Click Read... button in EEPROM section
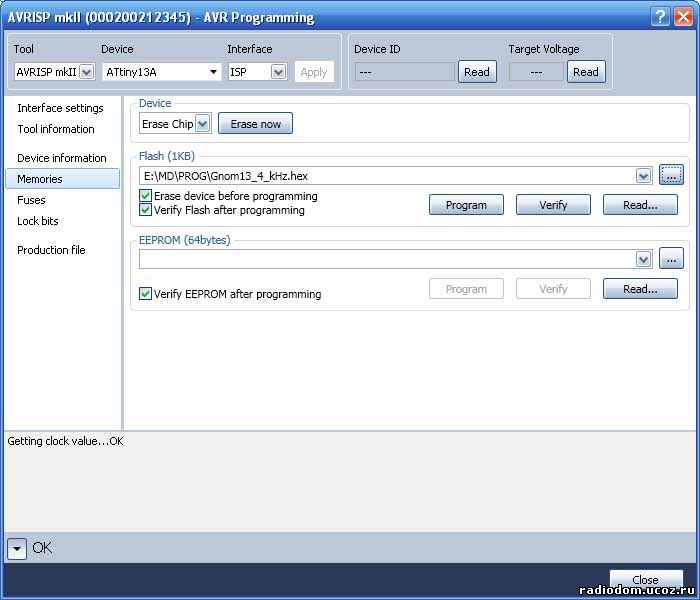 point(640,289)
